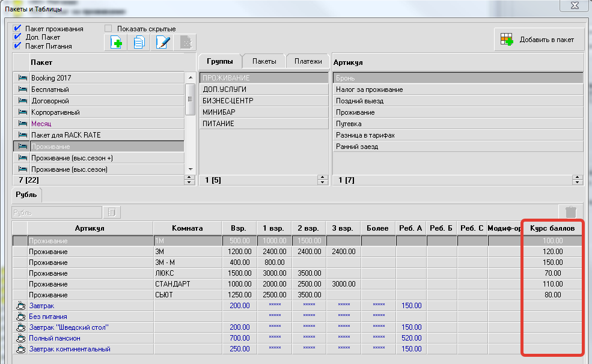Click the groups list stepper up arrow
The width and height of the screenshot is (592, 364).
[322, 177]
